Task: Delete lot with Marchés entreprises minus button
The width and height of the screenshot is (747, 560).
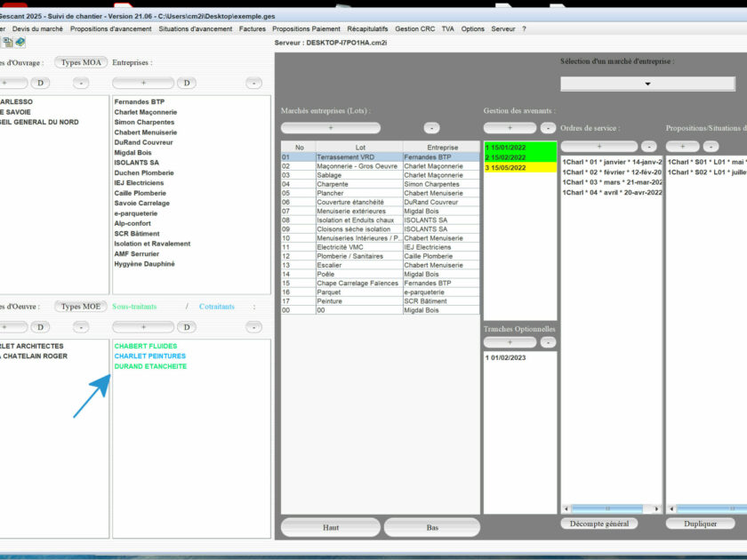Action: [x=431, y=128]
